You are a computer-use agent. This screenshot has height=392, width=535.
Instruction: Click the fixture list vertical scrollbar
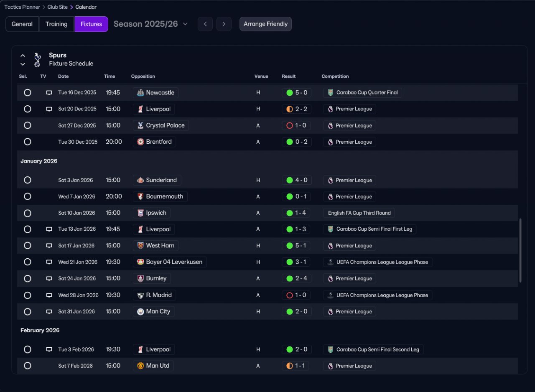pos(520,250)
